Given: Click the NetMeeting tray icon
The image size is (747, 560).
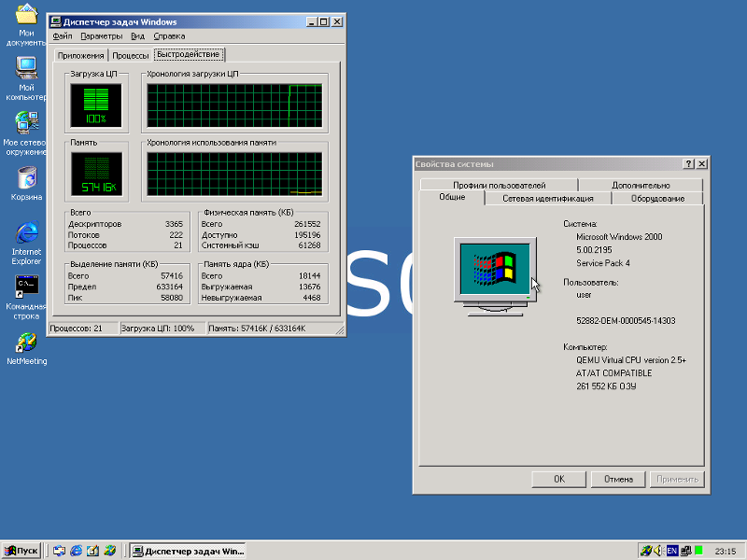Looking at the screenshot, I should point(646,551).
